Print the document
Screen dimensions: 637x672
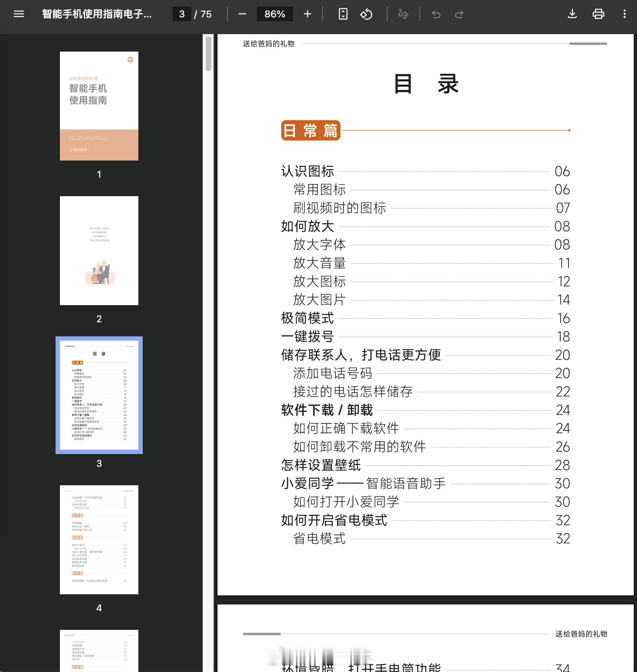(x=599, y=14)
